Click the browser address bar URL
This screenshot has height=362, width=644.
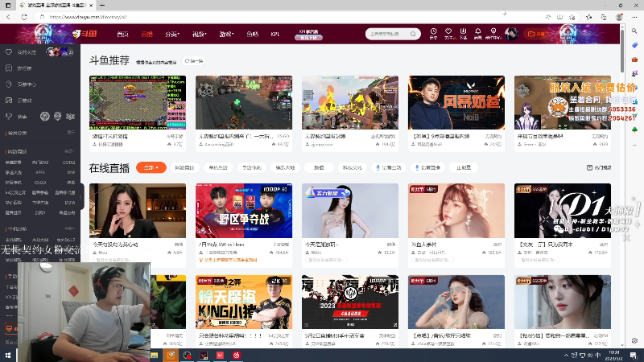click(x=88, y=17)
